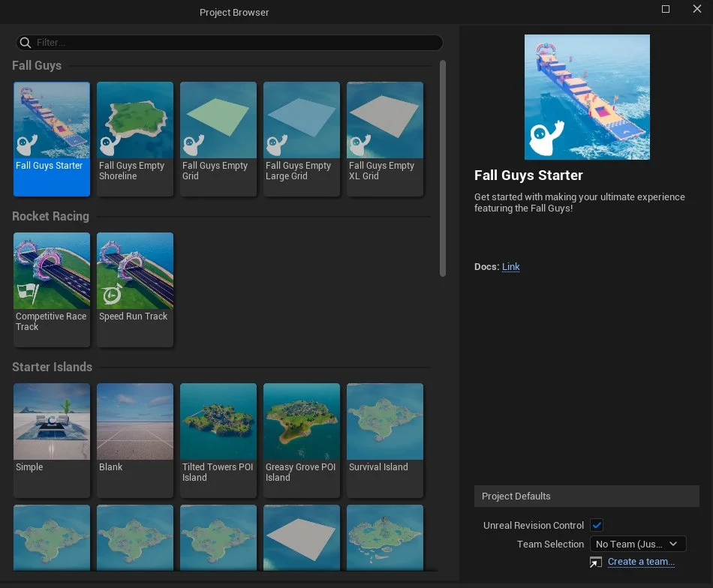
Task: Select the Simple starter island template
Action: tap(51, 440)
